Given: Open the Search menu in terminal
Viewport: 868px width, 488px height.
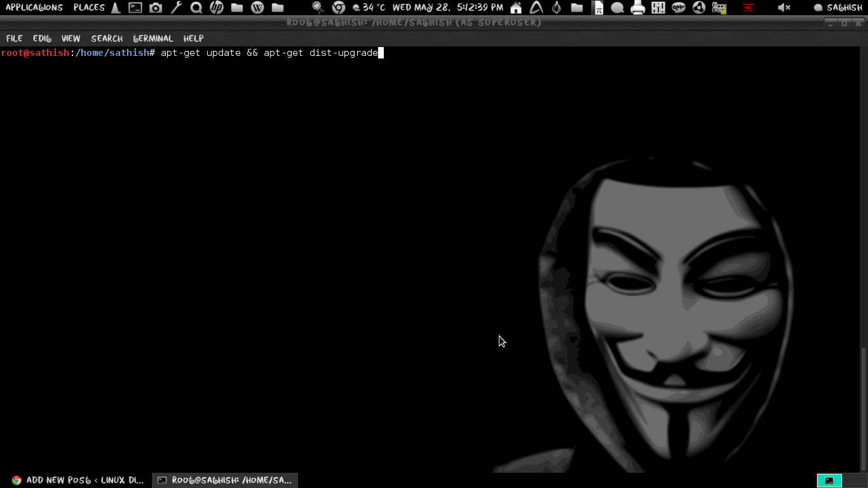Looking at the screenshot, I should 107,39.
